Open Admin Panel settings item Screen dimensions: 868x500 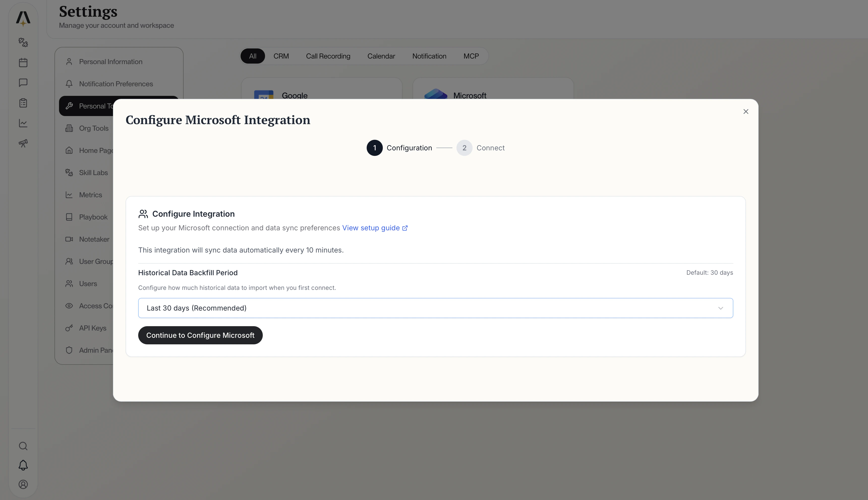(86, 350)
